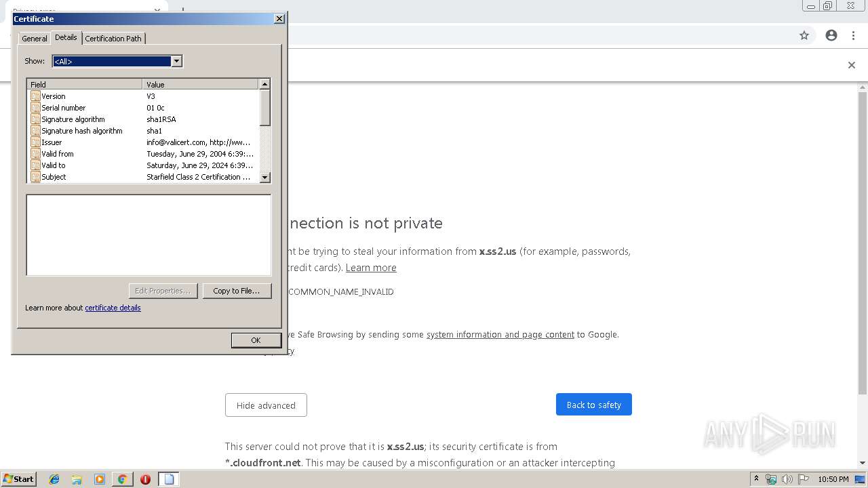The image size is (868, 488).
Task: Select the Signature hash algorithm row
Action: [143, 131]
